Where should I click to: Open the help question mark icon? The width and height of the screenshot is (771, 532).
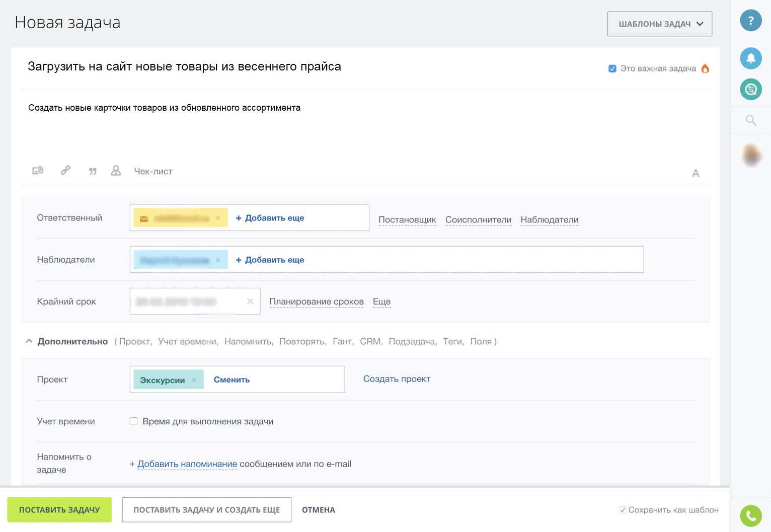750,21
